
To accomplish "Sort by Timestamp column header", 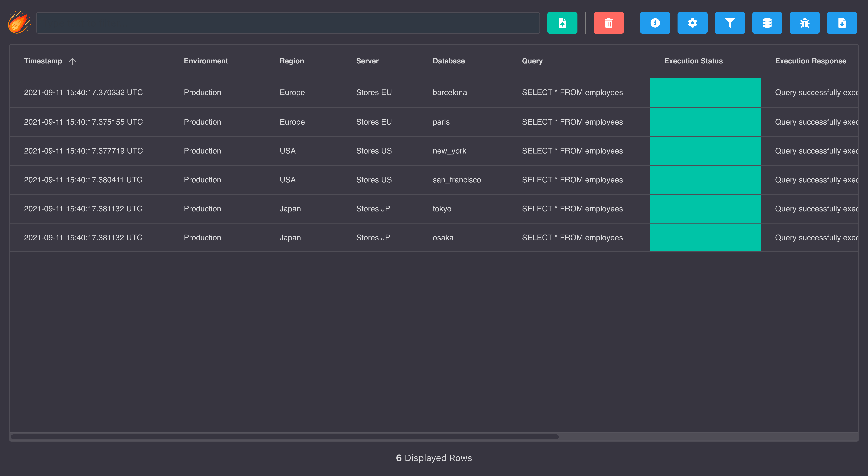I will tap(43, 61).
